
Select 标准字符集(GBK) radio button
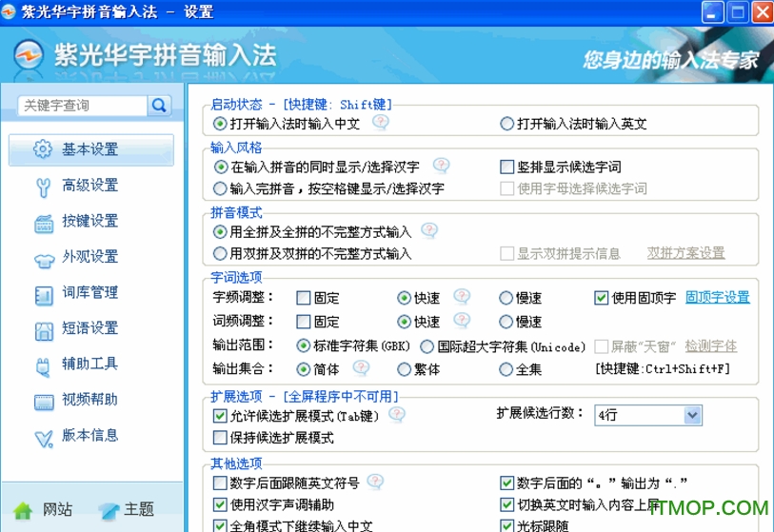point(303,345)
